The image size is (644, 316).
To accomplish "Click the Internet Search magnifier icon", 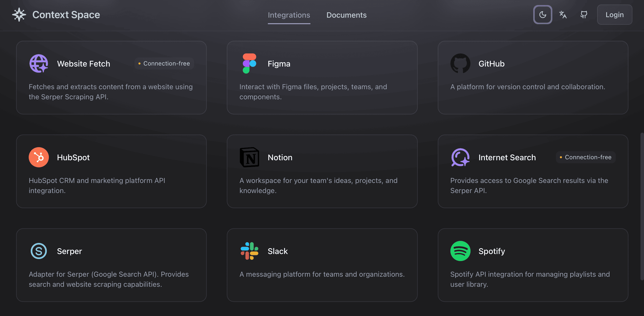I will 460,157.
